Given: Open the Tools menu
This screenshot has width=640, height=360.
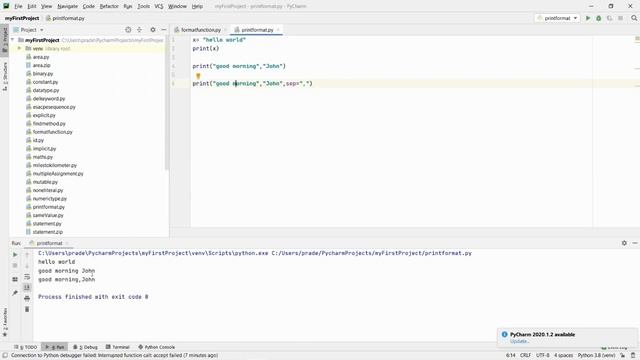Looking at the screenshot, I should pyautogui.click(x=143, y=6).
